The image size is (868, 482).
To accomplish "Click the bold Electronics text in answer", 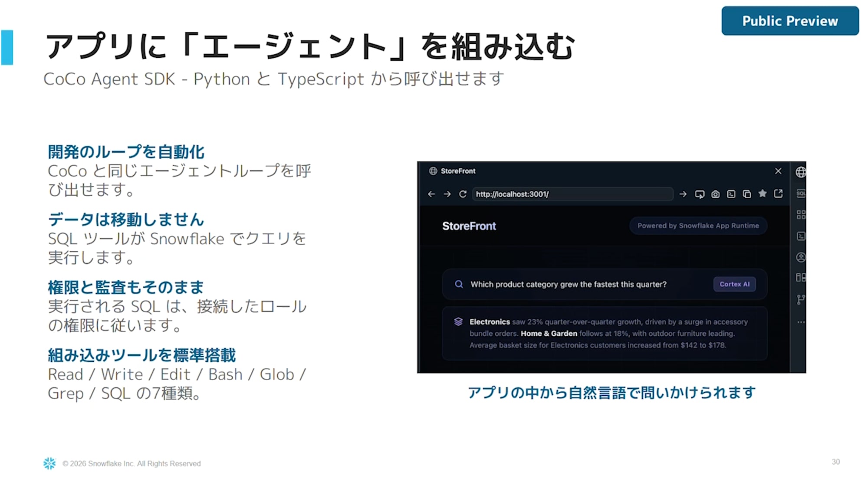I will (x=490, y=322).
